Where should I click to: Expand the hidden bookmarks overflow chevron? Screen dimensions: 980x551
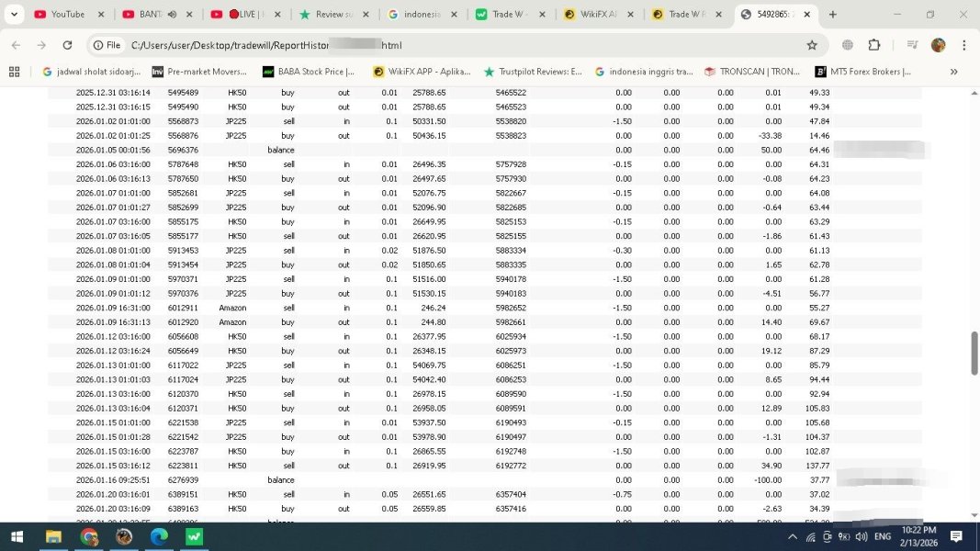pyautogui.click(x=953, y=72)
